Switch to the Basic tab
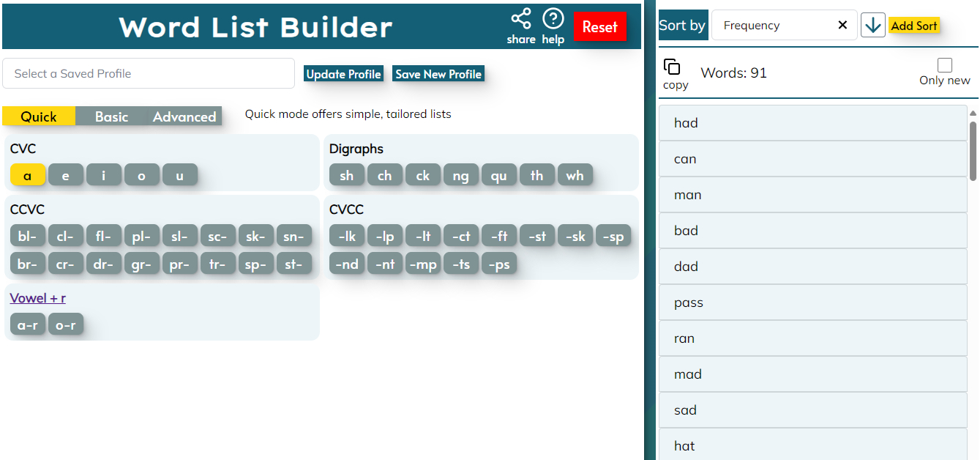The image size is (980, 460). [111, 116]
